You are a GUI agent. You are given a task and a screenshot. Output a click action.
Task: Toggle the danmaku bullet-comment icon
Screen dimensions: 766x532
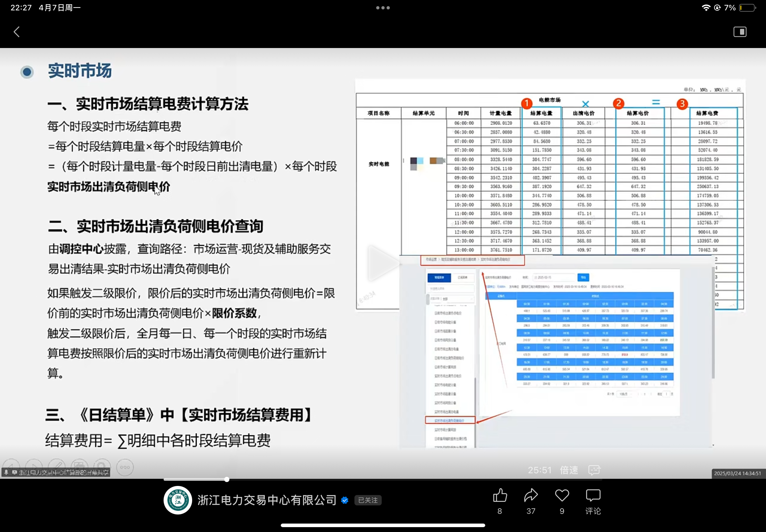point(594,470)
